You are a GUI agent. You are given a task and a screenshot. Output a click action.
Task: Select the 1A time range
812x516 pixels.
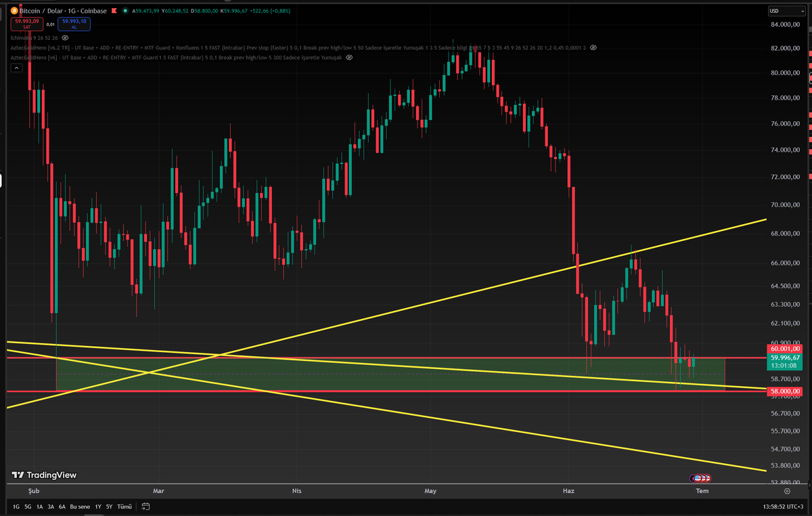click(39, 507)
